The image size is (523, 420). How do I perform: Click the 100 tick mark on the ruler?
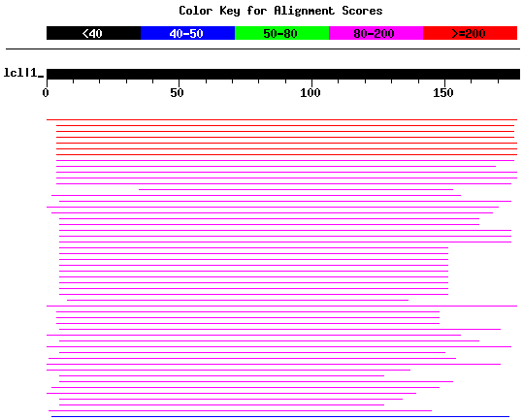click(x=311, y=82)
